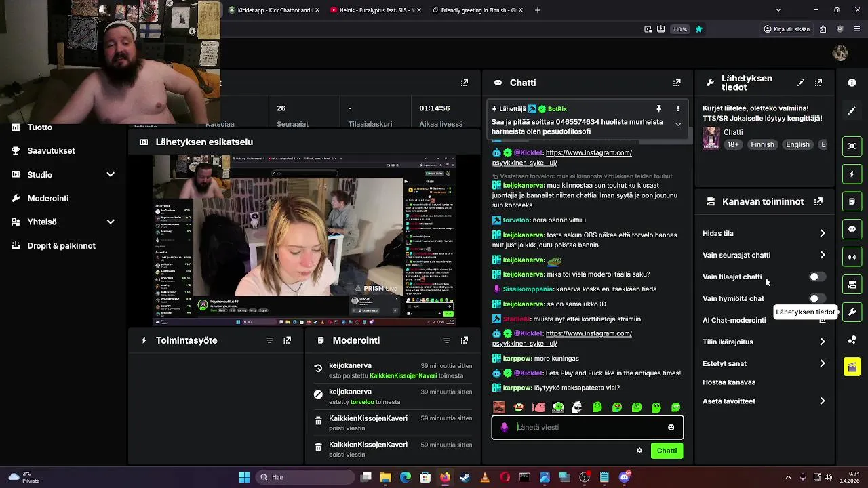The height and width of the screenshot is (488, 868).
Task: Open the info icon in the right sidebar
Action: point(852,83)
